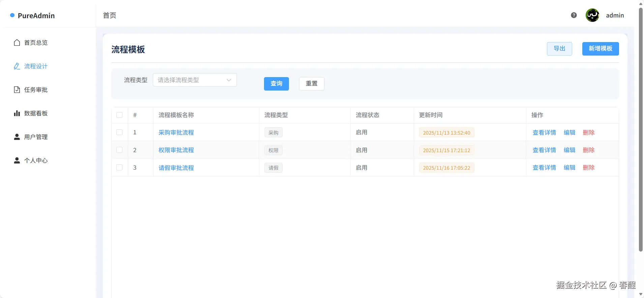Click the 请假 type tag

point(273,168)
